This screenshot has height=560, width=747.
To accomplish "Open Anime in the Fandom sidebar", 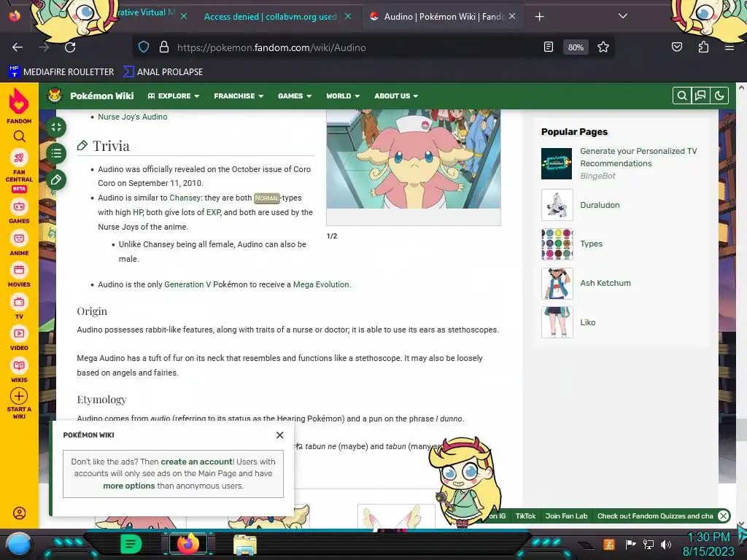I will pyautogui.click(x=19, y=244).
